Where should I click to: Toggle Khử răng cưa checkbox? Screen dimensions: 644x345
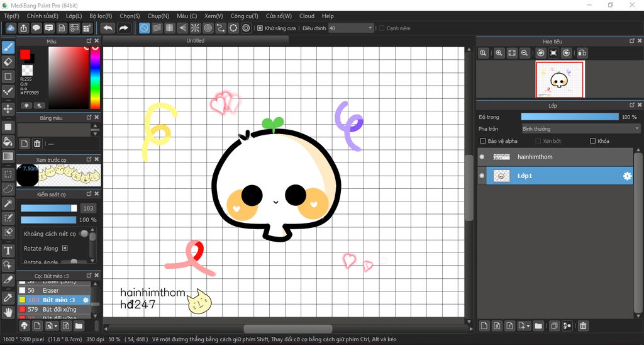click(260, 28)
